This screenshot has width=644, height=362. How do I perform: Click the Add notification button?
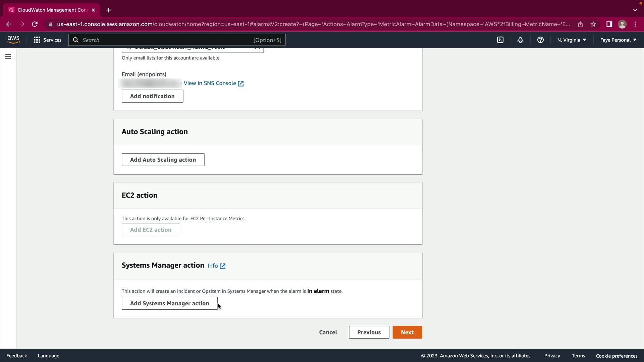pos(152,96)
